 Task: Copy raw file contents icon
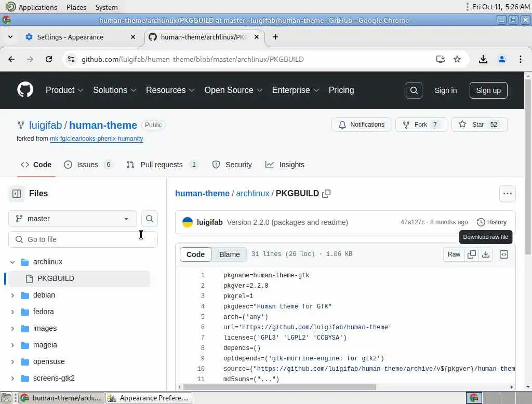tap(471, 254)
